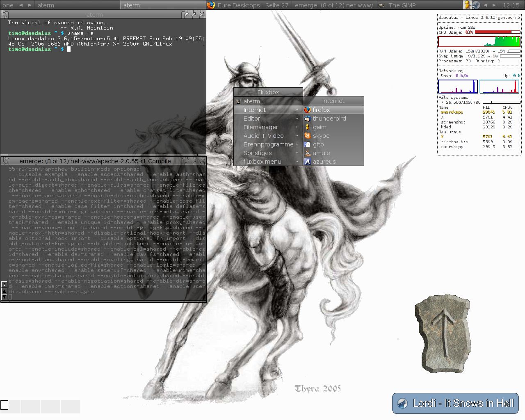
Task: Expand the Sonstiges submenu arrow
Action: (x=297, y=153)
